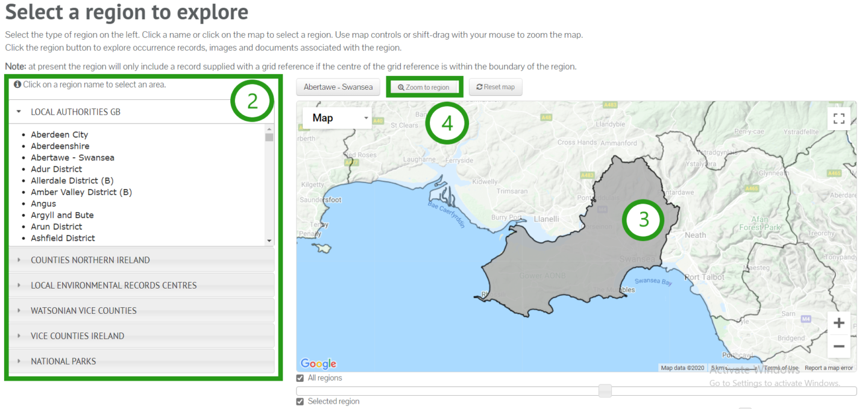
Task: Disable the Selected region checkbox
Action: pyautogui.click(x=300, y=401)
